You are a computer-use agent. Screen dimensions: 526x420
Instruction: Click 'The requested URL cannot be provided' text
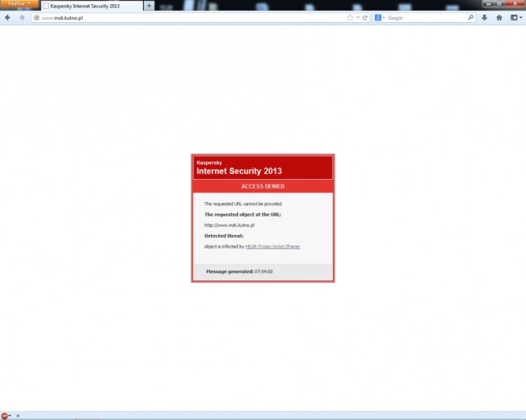click(243, 203)
